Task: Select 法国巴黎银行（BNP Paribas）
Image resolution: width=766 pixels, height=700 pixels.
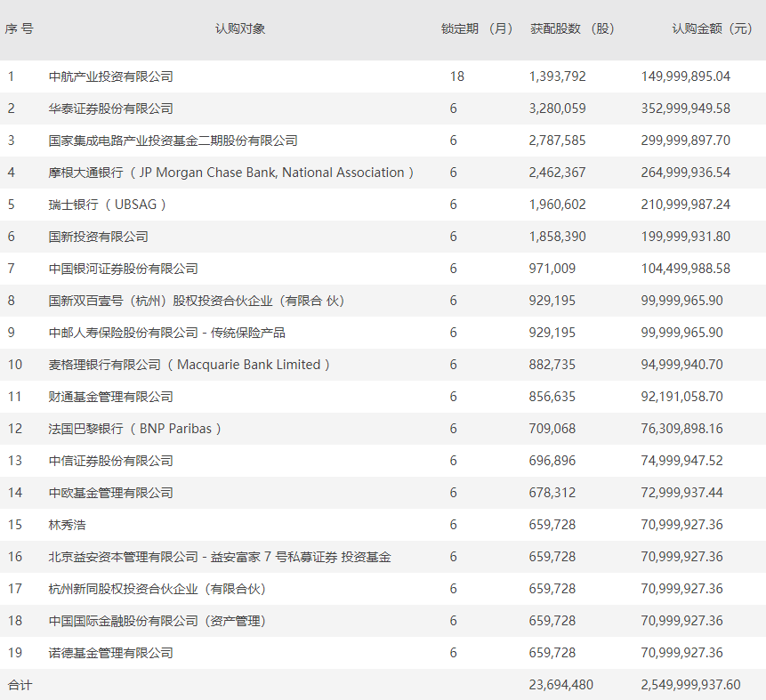Action: pyautogui.click(x=135, y=429)
